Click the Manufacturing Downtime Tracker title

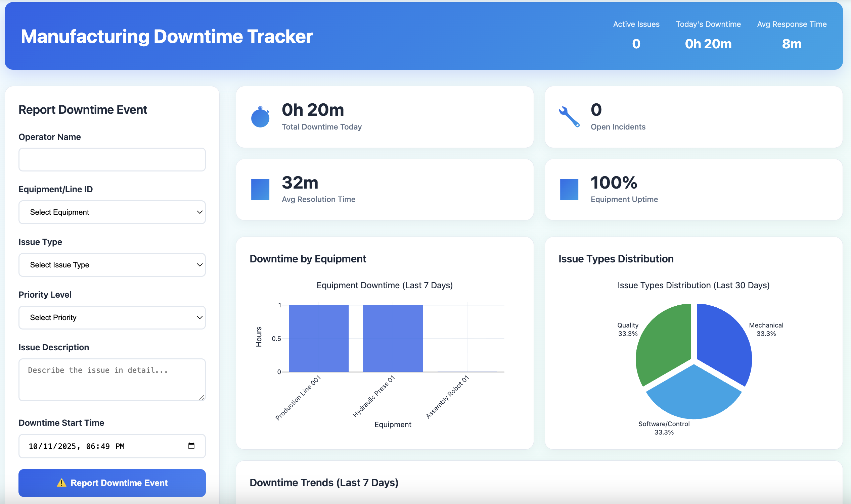tap(166, 36)
